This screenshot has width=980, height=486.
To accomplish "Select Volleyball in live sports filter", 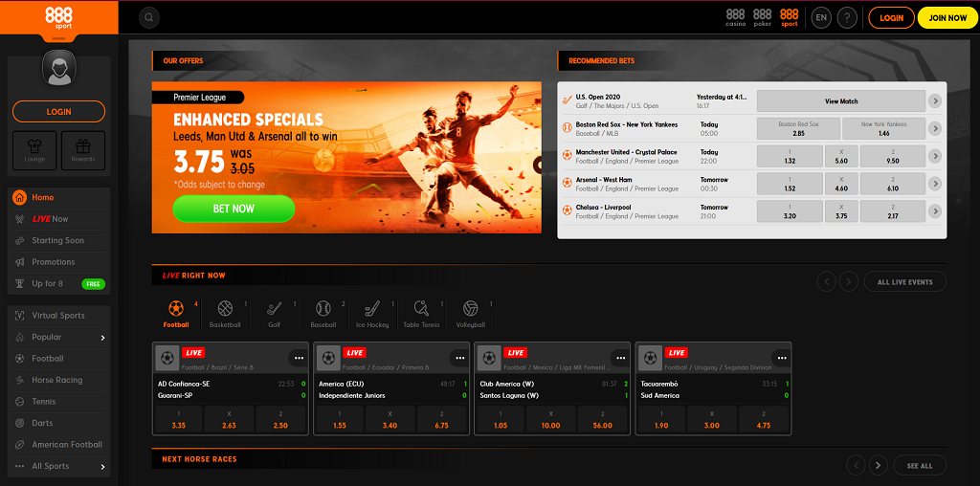I will [470, 314].
